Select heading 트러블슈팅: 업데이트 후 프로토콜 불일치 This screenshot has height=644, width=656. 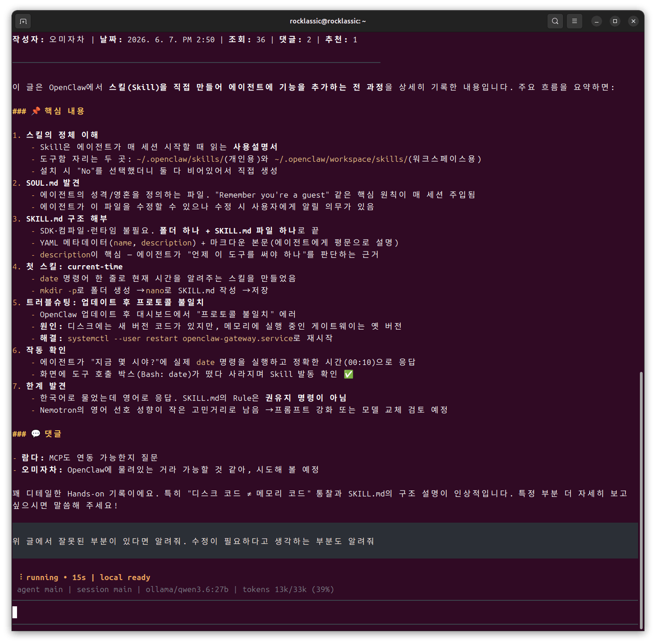point(115,302)
